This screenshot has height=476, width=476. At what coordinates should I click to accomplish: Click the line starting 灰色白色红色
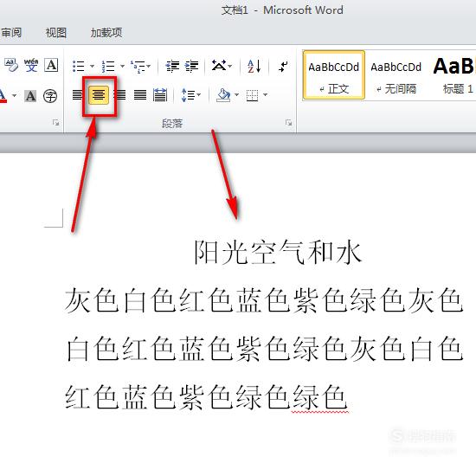click(x=264, y=300)
